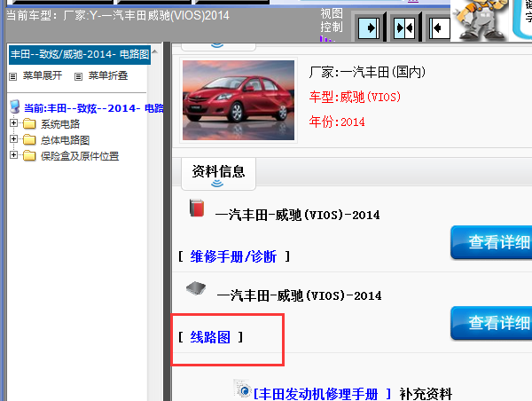Select the 保险盒及原件位置 tree item
The image size is (532, 401).
coord(80,156)
